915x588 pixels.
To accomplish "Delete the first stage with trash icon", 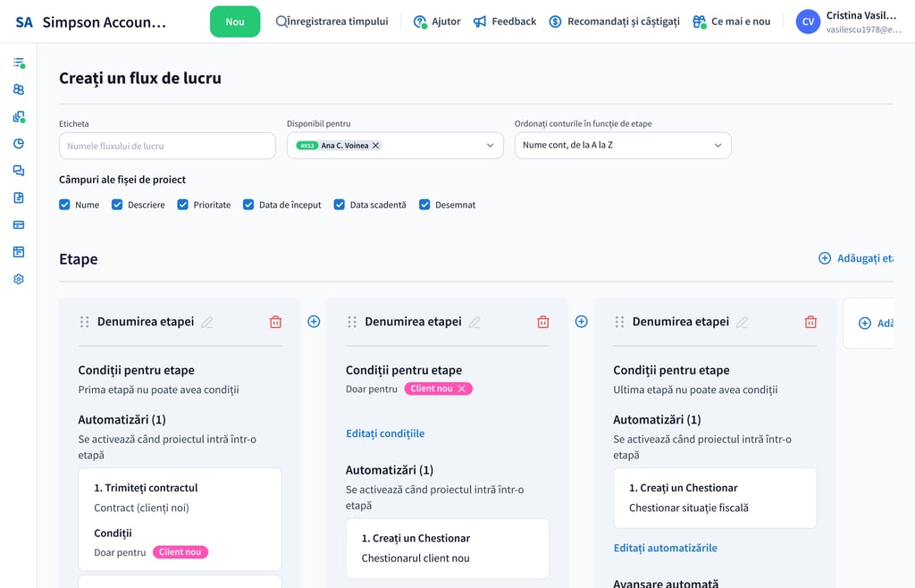I will (x=275, y=322).
